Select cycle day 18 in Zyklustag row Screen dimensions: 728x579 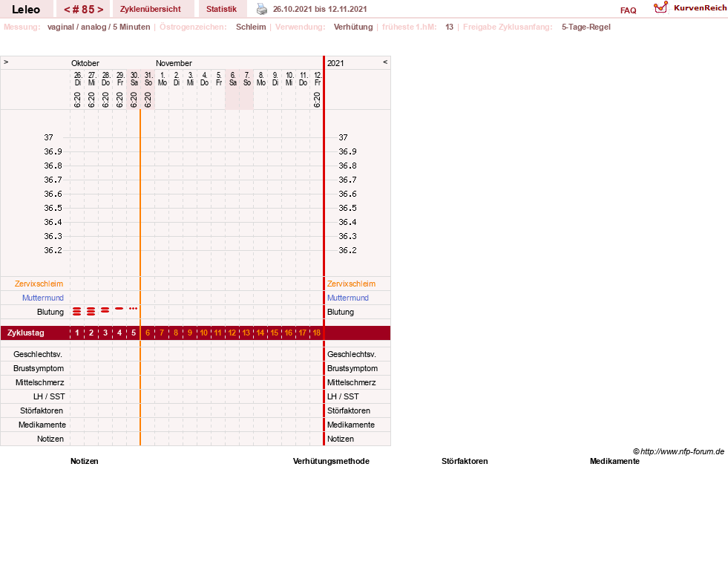317,333
